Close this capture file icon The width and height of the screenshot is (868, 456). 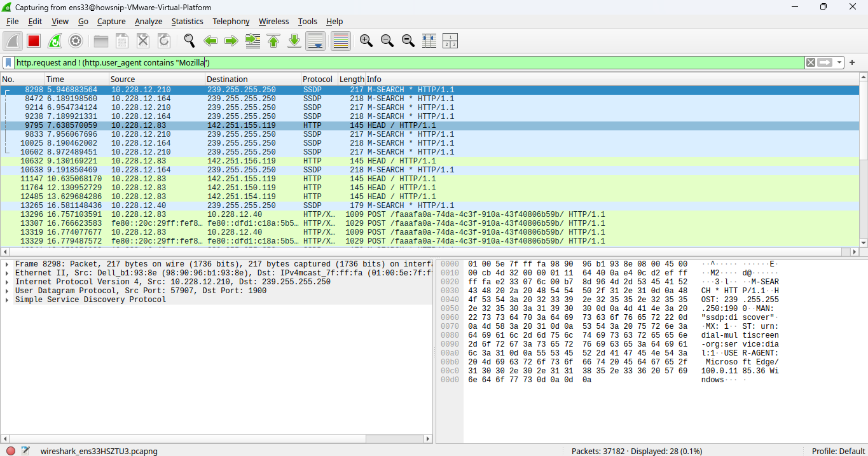pos(143,41)
